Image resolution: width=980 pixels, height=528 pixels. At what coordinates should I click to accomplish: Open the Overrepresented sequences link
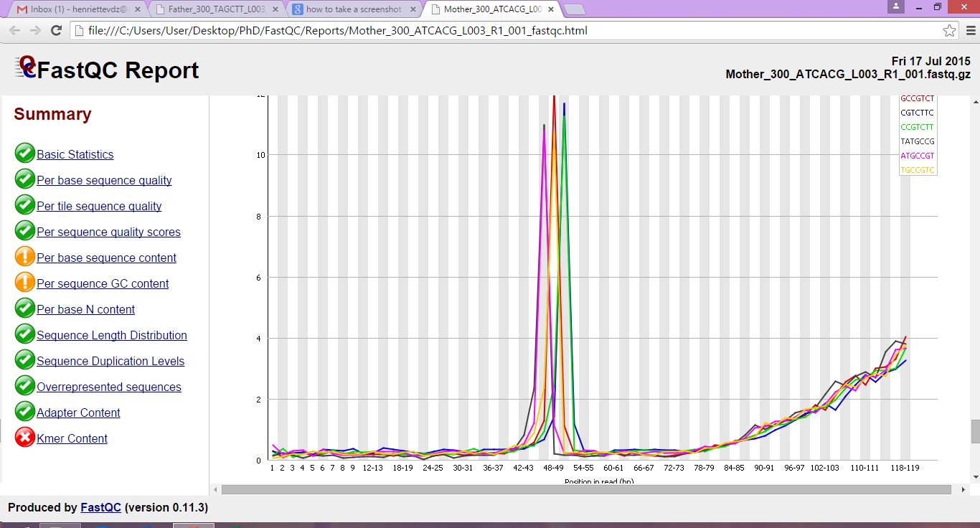click(x=109, y=387)
